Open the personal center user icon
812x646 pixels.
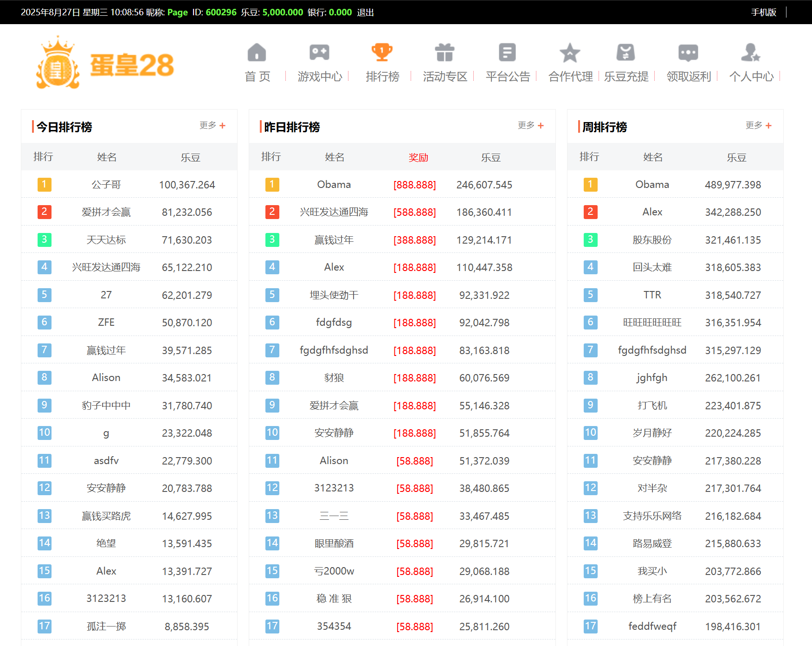750,52
